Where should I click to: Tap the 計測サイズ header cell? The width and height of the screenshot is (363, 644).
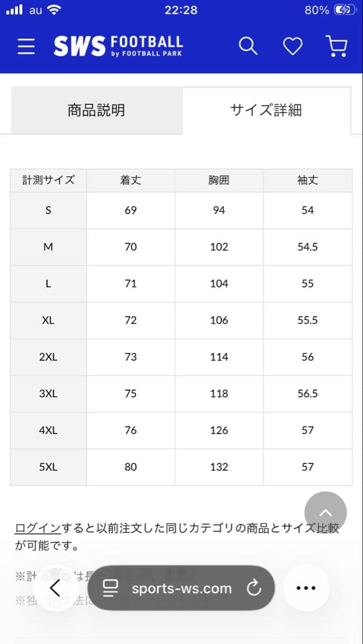coord(48,180)
